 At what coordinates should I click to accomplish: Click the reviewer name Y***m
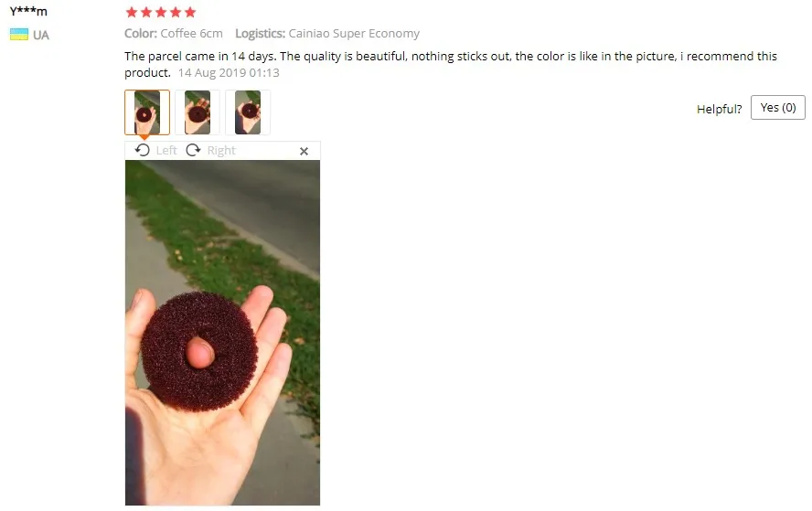(28, 11)
